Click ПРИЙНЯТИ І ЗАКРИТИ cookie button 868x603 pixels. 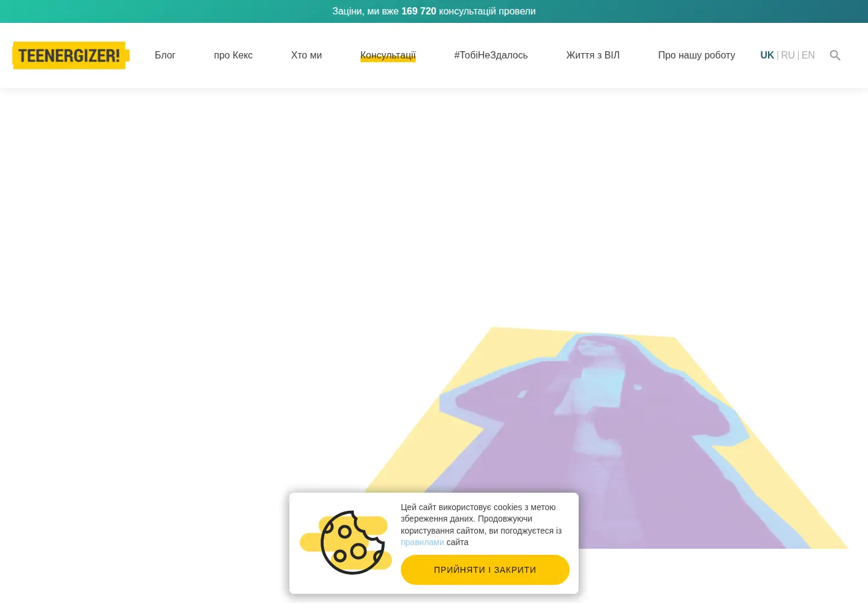485,570
